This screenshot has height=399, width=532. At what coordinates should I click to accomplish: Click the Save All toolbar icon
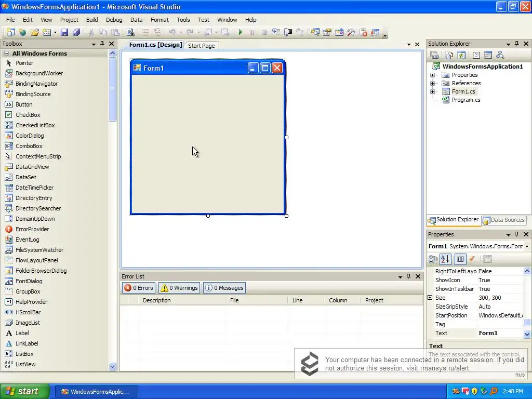pyautogui.click(x=77, y=32)
